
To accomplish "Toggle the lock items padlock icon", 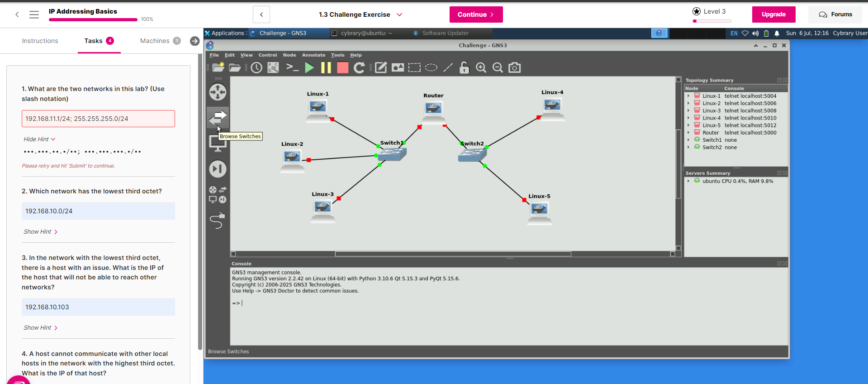I will coord(464,68).
